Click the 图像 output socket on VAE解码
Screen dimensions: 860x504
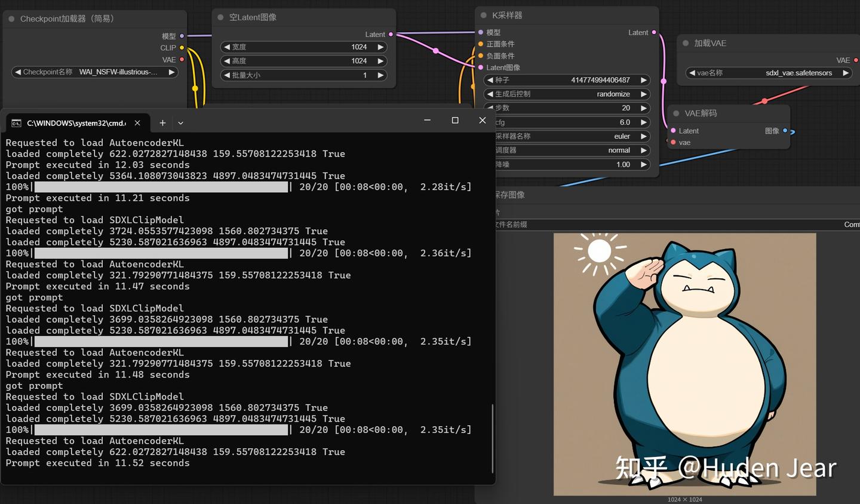[785, 131]
